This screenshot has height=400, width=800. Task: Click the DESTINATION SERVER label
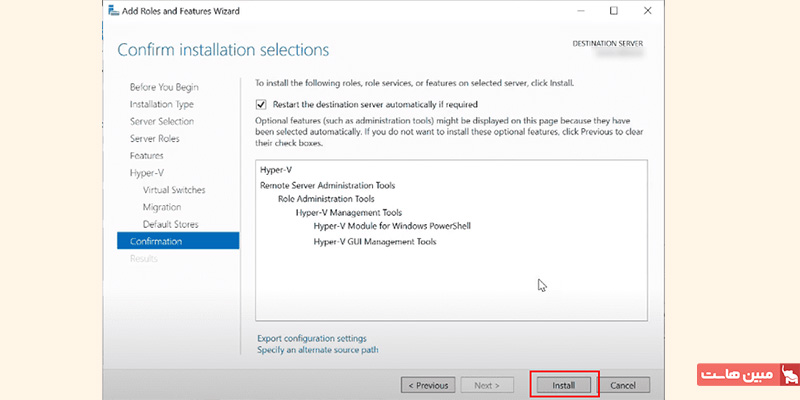608,44
